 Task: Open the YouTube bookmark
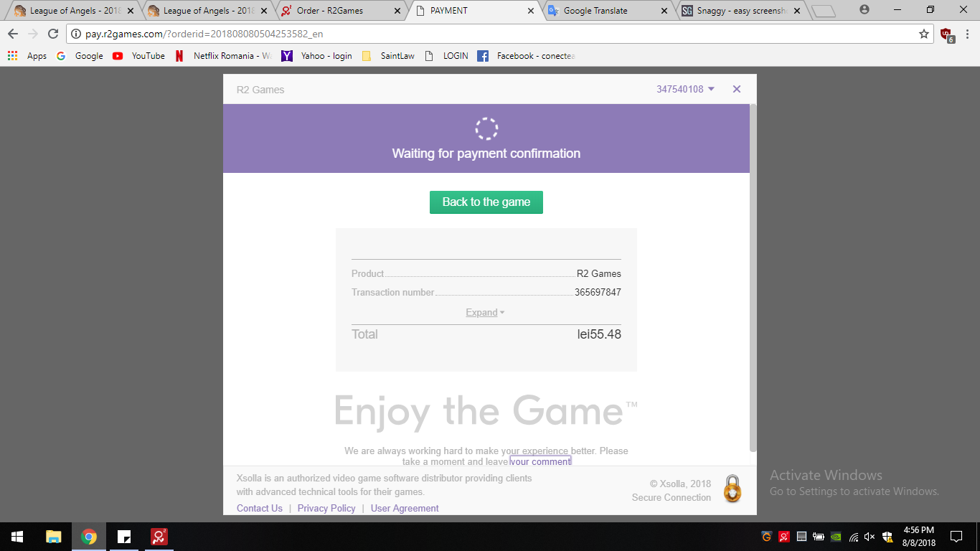point(139,56)
